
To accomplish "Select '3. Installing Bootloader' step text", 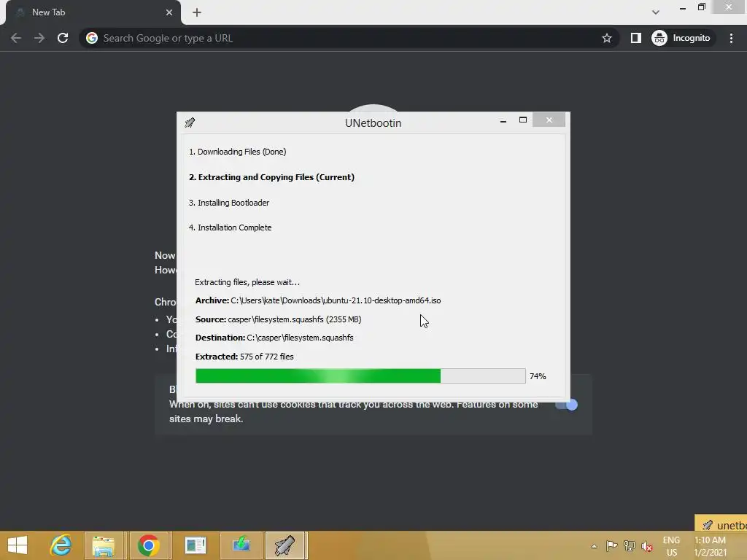I will [x=228, y=203].
